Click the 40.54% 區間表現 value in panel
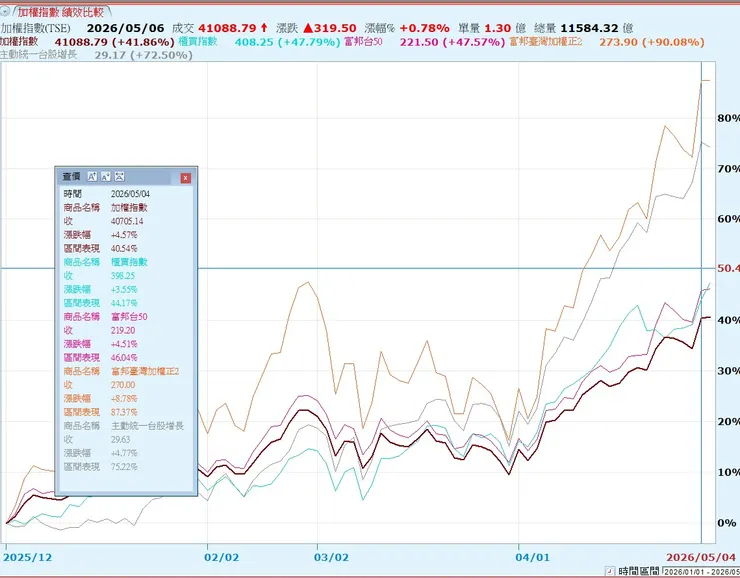Image resolution: width=740 pixels, height=578 pixels. (x=124, y=249)
